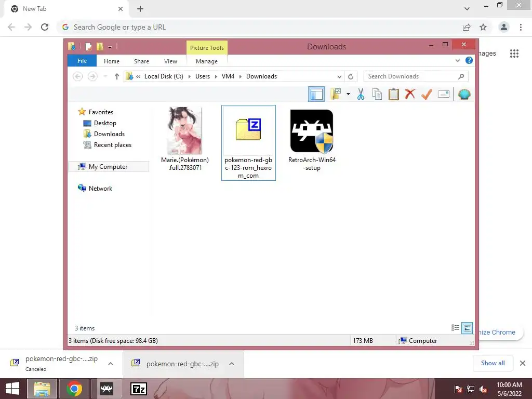532x399 pixels.
Task: Click Local Disk (C:) in address path
Action: pos(164,76)
